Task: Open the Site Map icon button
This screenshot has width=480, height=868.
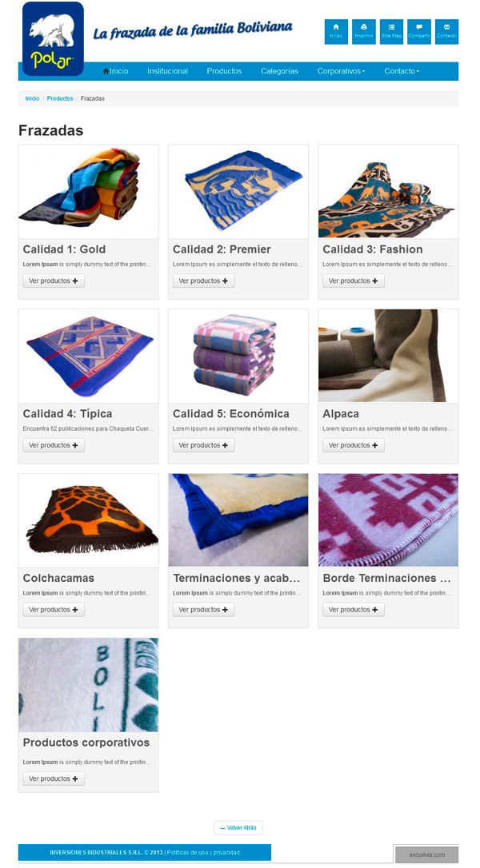Action: tap(391, 31)
